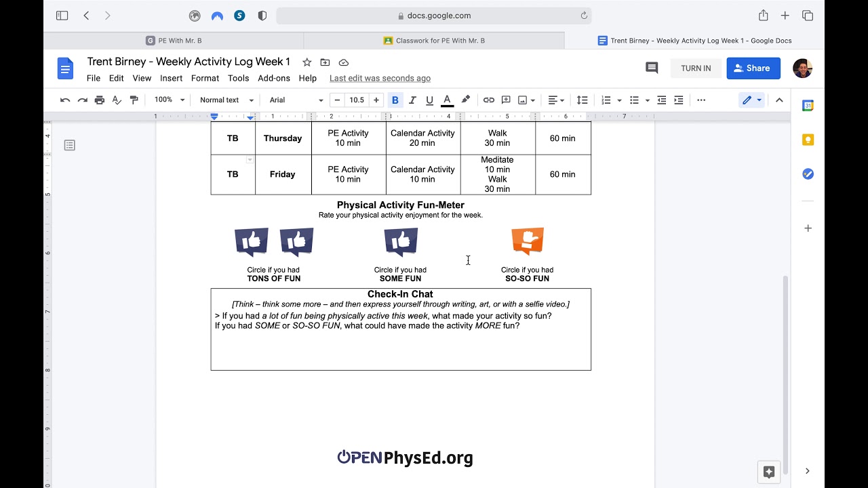Open insert image dropdown
Screen dimensions: 868x488
(526, 100)
